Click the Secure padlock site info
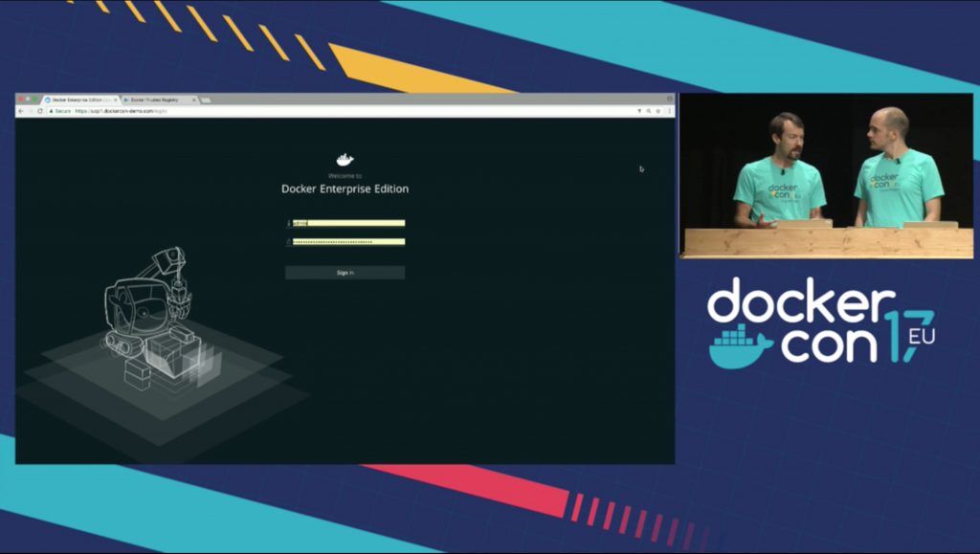This screenshot has height=554, width=980. pos(60,111)
